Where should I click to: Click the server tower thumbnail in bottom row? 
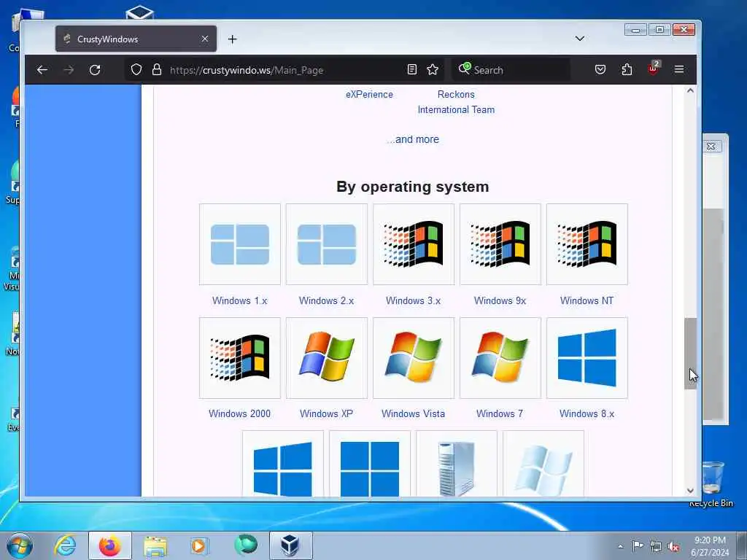457,464
